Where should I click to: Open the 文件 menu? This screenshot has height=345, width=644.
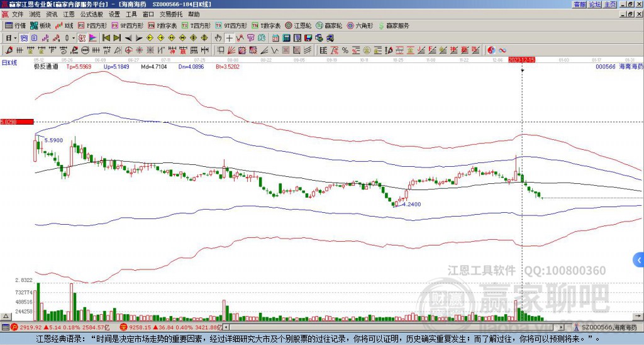[x=18, y=14]
